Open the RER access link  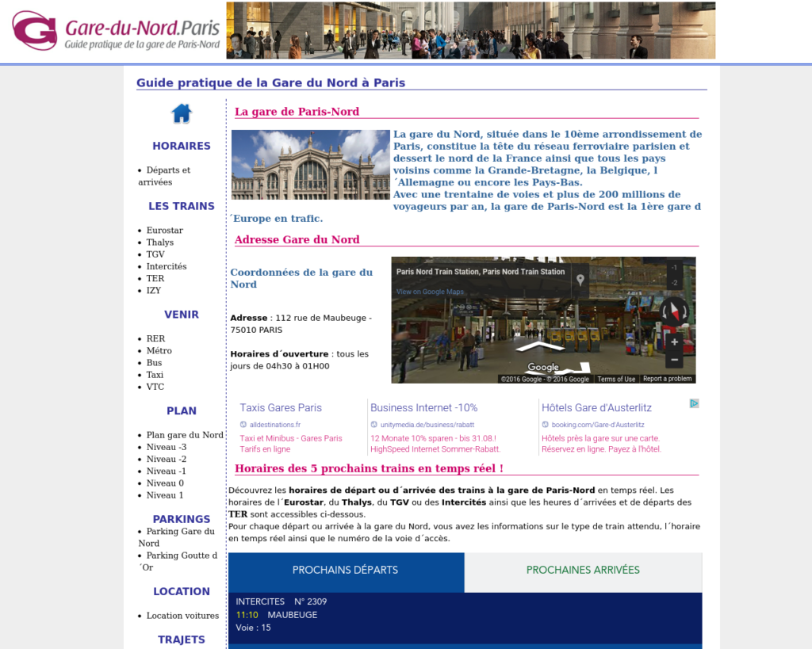[x=156, y=338]
